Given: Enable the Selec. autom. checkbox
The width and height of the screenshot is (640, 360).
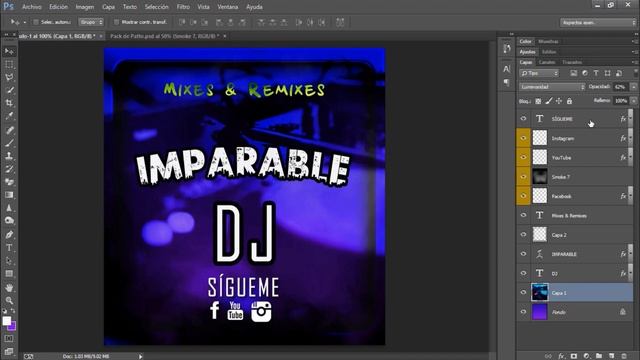Looking at the screenshot, I should 36,22.
